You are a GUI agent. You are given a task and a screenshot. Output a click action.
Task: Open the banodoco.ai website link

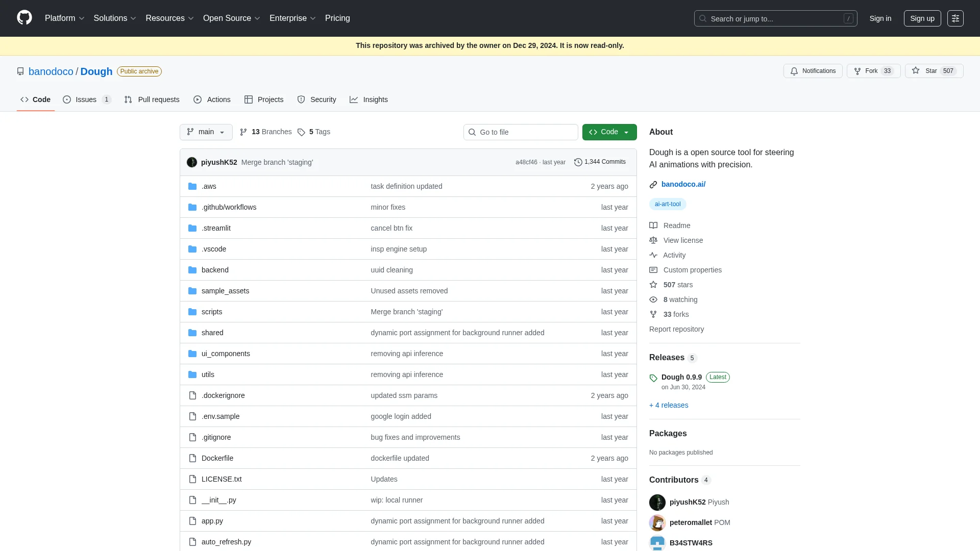point(683,184)
